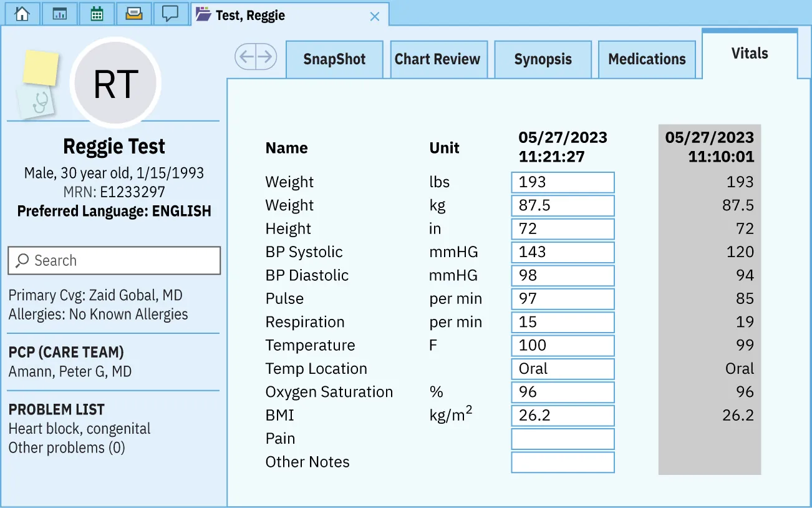Click the BP Systolic value input field
812x508 pixels.
tap(562, 252)
